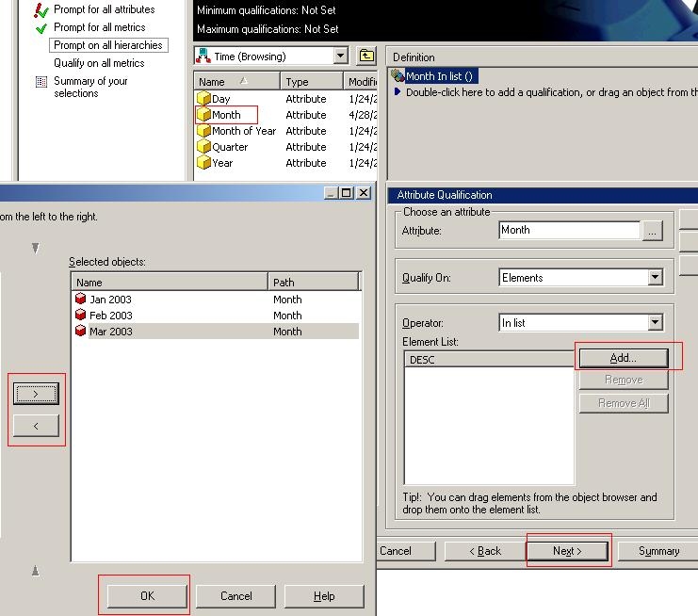698x616 pixels.
Task: Select Prompt on all hierarchies step
Action: coord(108,45)
